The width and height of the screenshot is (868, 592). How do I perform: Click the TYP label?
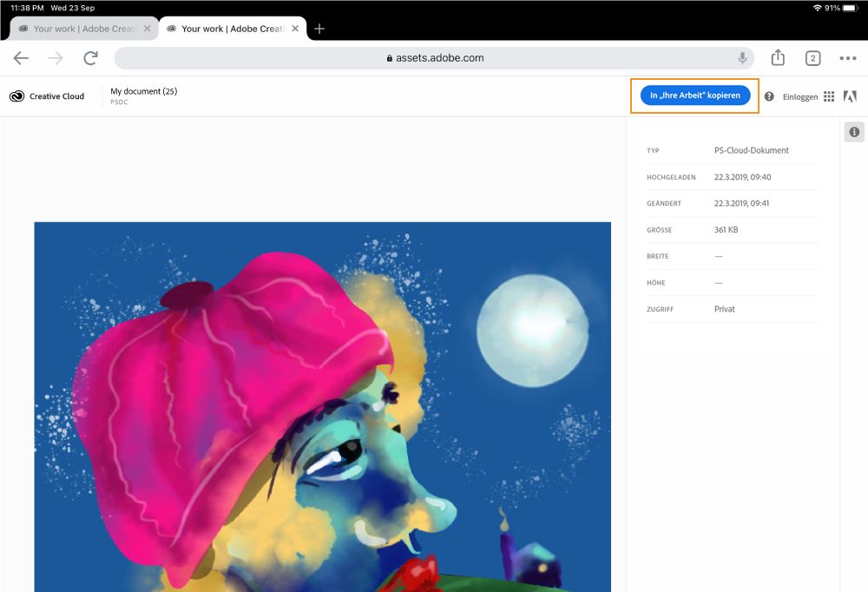point(653,151)
